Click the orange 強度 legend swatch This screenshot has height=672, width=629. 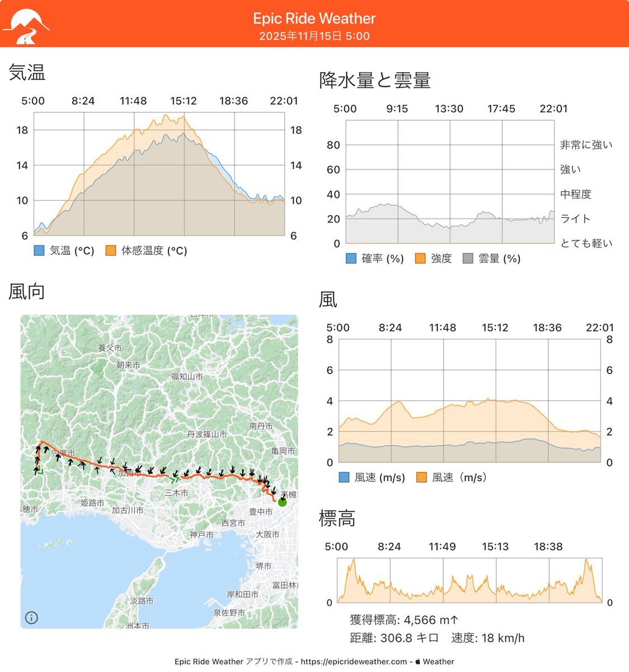(420, 258)
